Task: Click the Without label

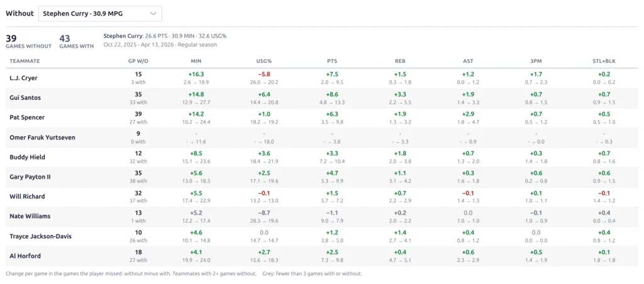Action: coord(19,14)
